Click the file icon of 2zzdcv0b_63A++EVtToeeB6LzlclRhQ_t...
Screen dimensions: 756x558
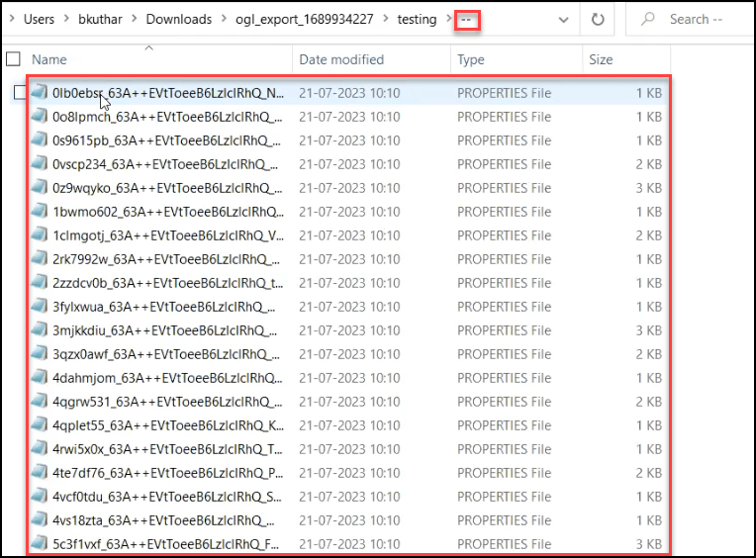click(40, 282)
